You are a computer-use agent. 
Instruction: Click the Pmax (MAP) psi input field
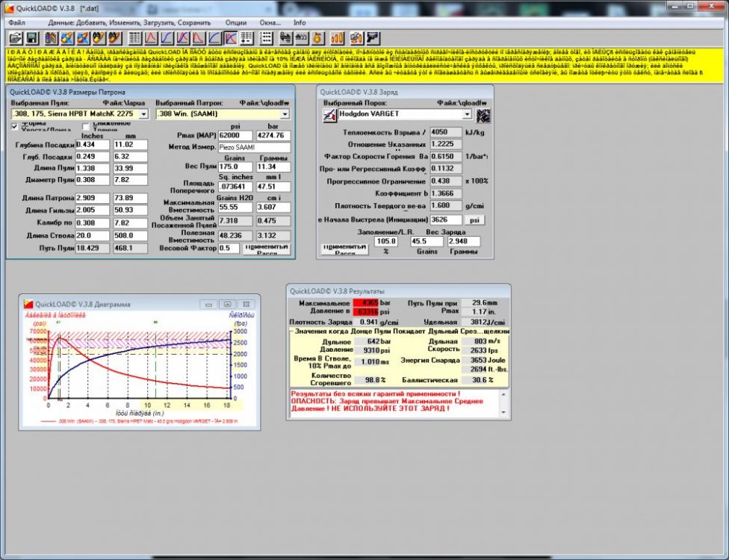click(x=237, y=135)
